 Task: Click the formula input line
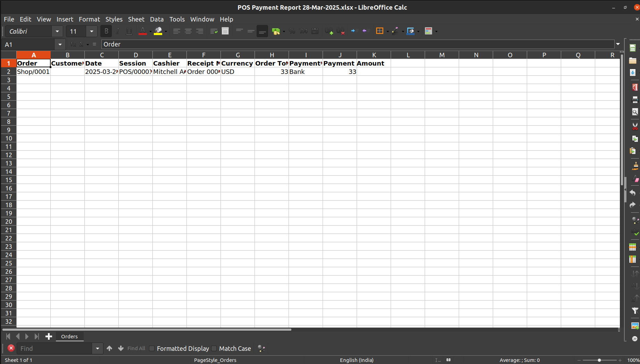(358, 44)
